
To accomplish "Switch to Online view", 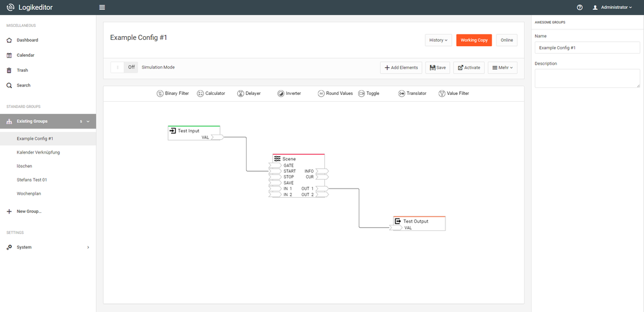I will coord(507,40).
